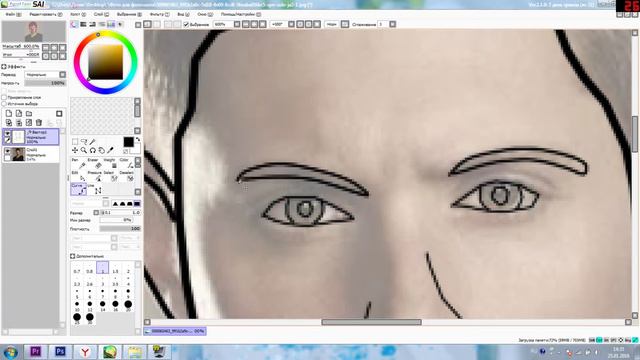640x360 pixels.
Task: Open the Layer menu
Action: point(101,14)
